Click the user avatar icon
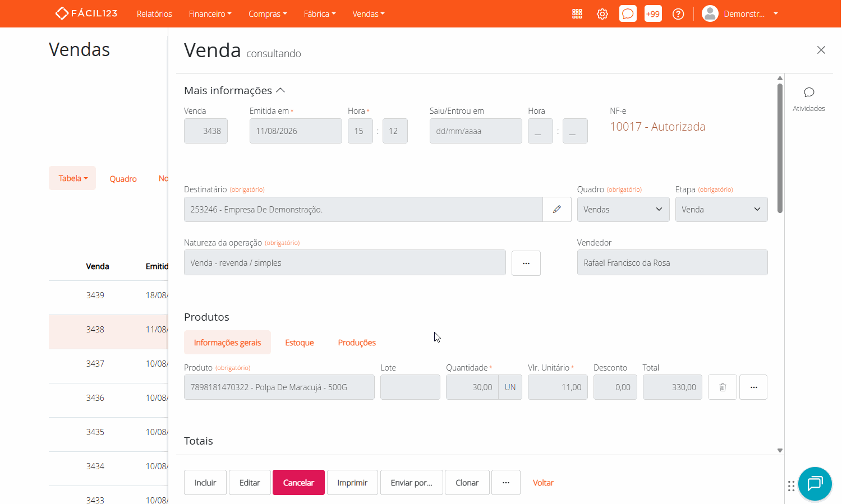Screen dimensions: 842x504 (x=710, y=14)
